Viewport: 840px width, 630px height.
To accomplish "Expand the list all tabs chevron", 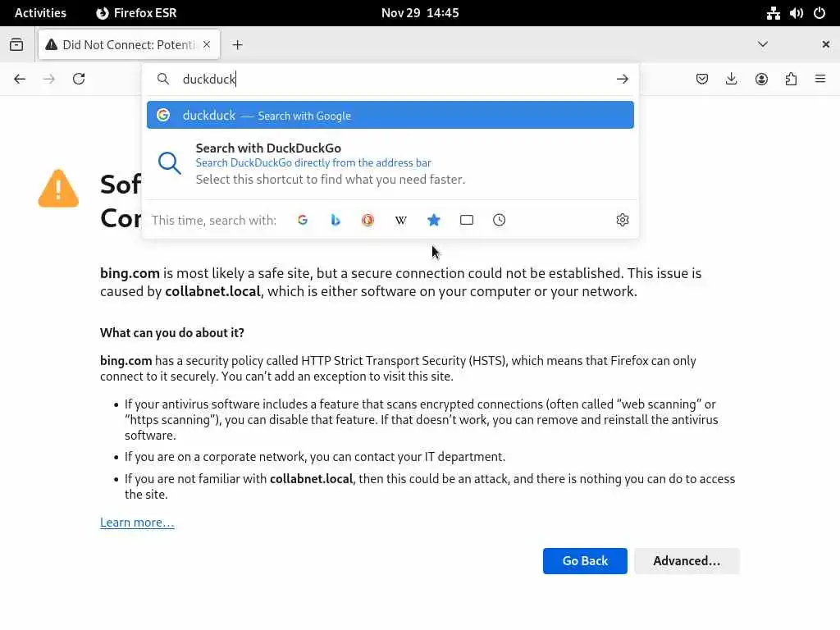I will click(763, 44).
